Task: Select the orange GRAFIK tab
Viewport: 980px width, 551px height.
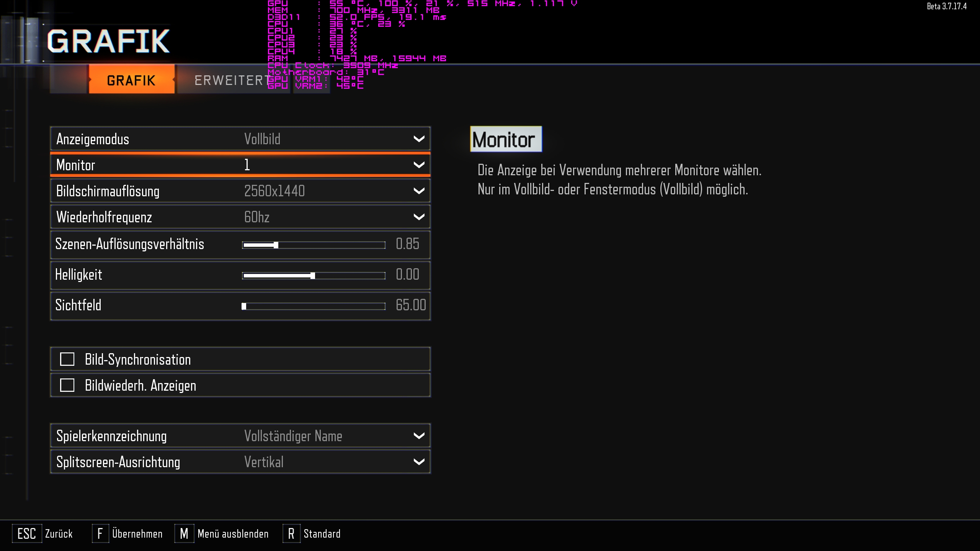Action: pyautogui.click(x=131, y=80)
